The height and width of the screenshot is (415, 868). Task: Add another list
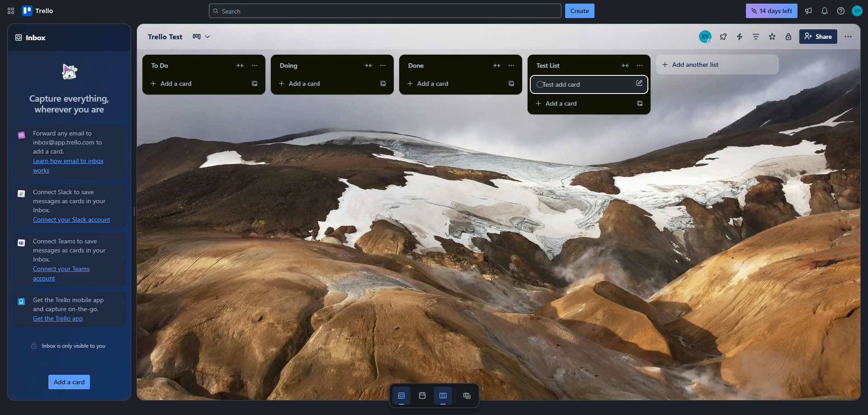(717, 65)
